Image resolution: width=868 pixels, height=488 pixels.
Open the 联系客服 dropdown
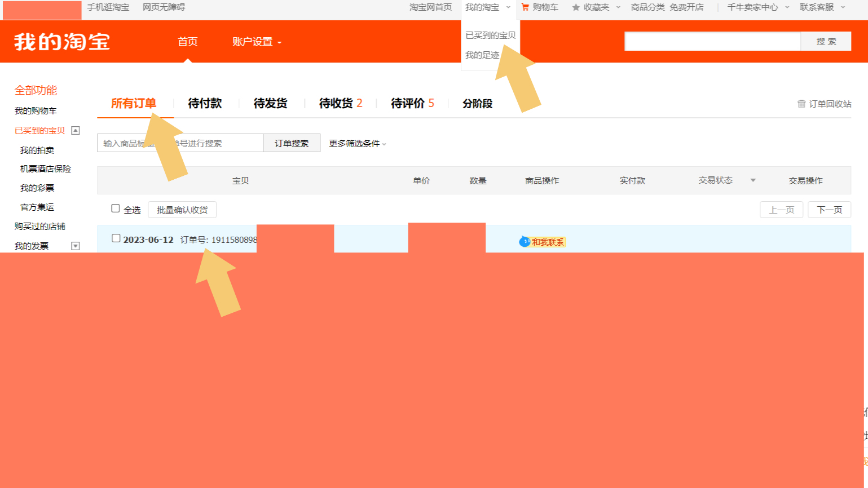coord(822,7)
